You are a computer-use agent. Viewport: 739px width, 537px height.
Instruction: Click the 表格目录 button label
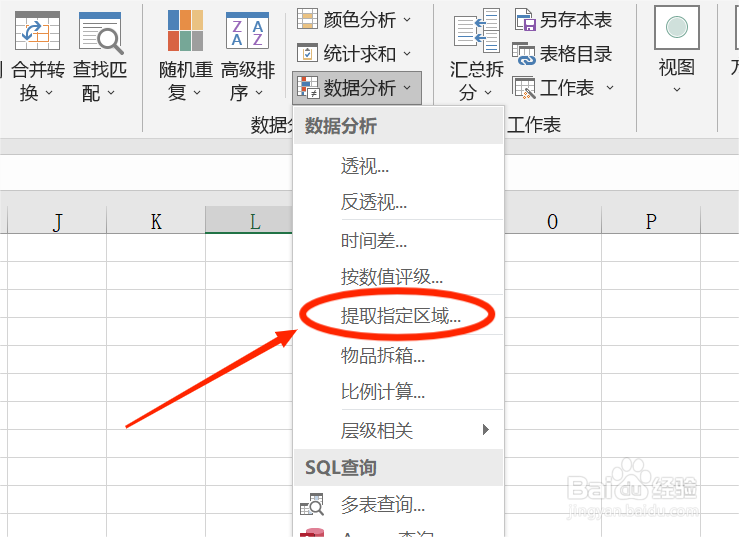point(576,54)
